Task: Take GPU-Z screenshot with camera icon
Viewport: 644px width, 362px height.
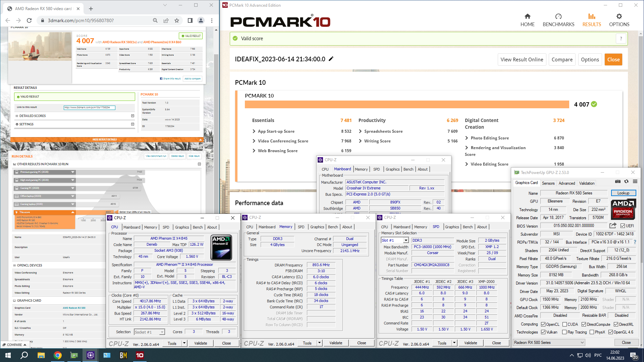Action: click(618, 181)
